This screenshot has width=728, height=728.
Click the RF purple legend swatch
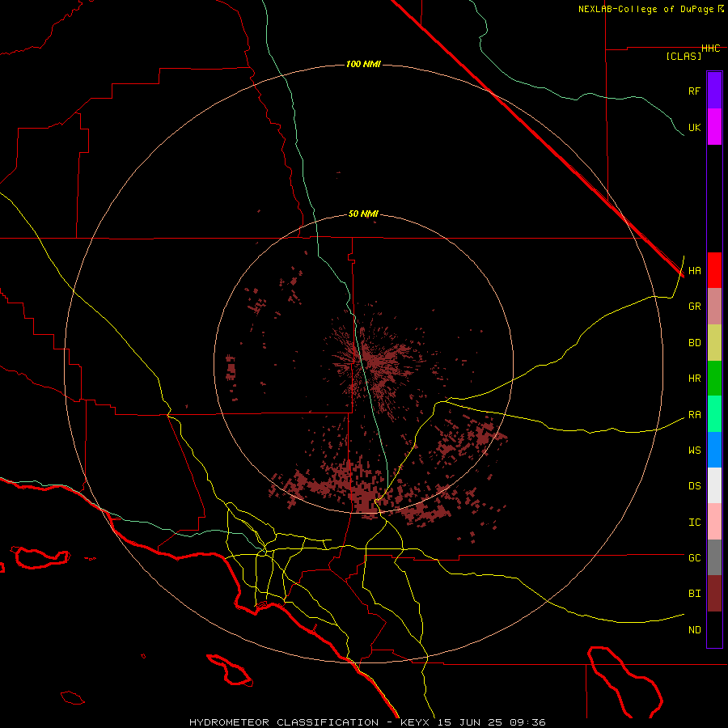714,91
